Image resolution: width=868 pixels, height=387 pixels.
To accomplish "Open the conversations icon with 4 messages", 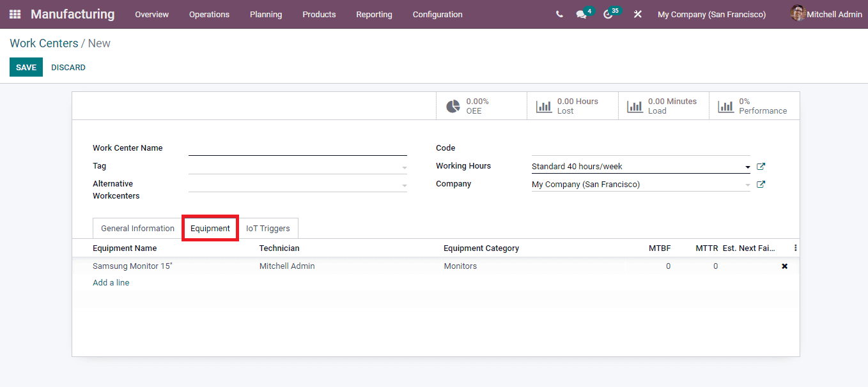I will [x=581, y=14].
